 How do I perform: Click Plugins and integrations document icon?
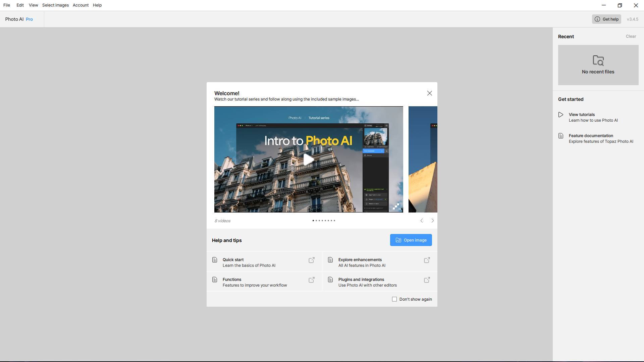click(x=330, y=280)
